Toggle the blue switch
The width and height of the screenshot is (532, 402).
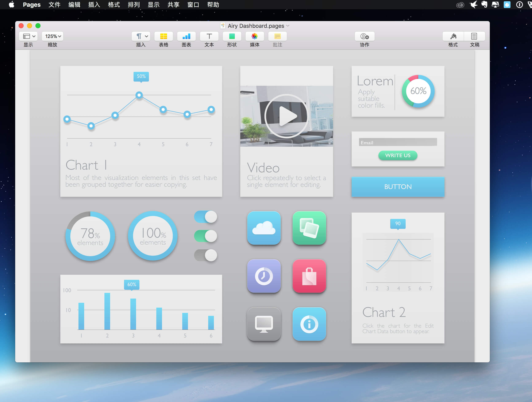(206, 217)
